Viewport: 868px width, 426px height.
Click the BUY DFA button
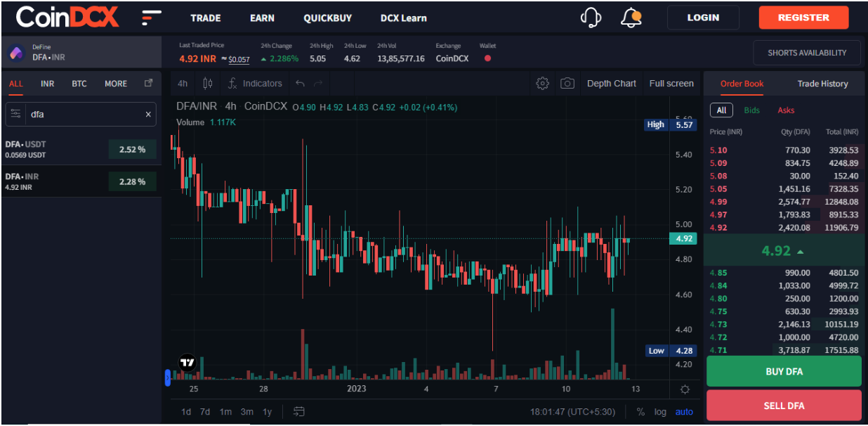pyautogui.click(x=784, y=371)
